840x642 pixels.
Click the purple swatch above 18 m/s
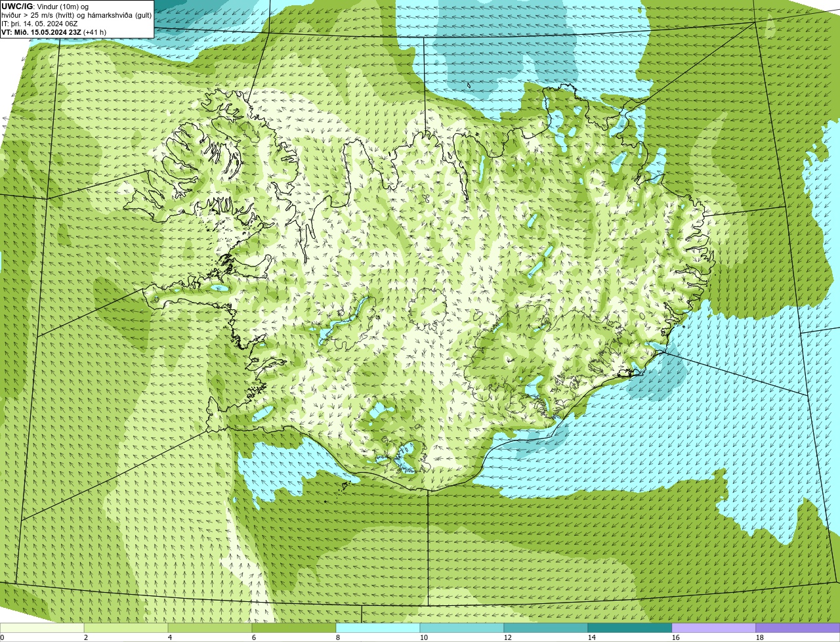click(x=798, y=628)
